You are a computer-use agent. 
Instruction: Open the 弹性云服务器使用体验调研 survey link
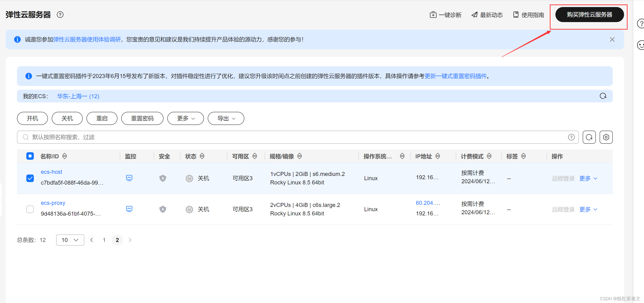click(x=87, y=39)
